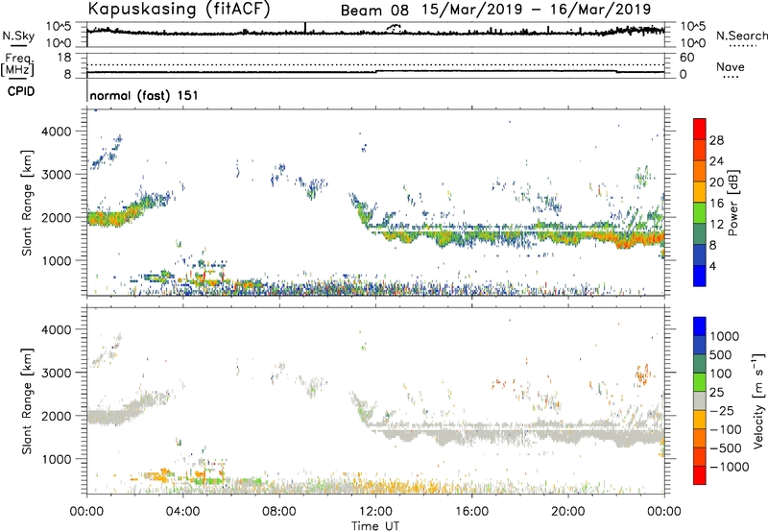Click the 16 dB colorbar label
The width and height of the screenshot is (768, 532).
[x=716, y=204]
